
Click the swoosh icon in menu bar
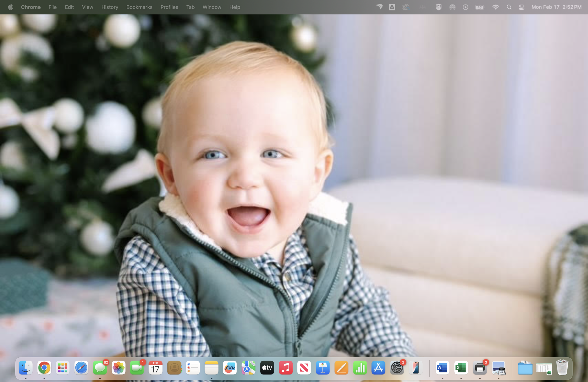coord(379,7)
